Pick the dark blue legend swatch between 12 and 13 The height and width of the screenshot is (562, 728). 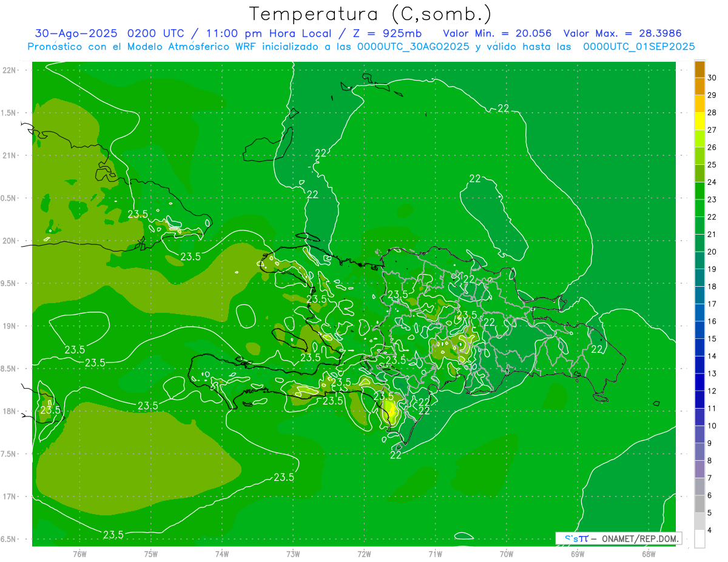coord(699,383)
